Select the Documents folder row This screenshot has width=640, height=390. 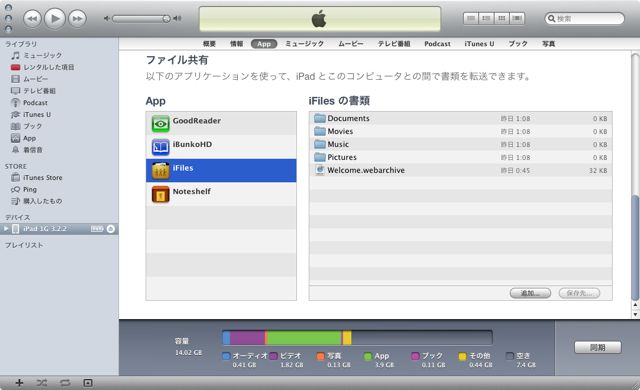460,118
